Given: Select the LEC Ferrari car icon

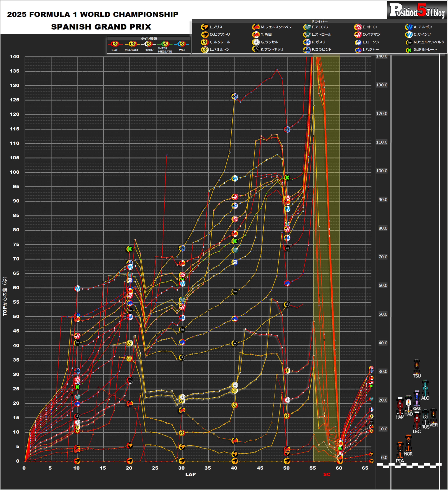Looking at the screenshot, I should point(417,421).
